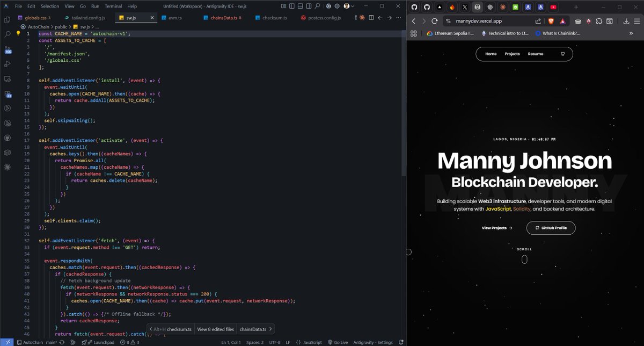644x346 pixels.
Task: Click Resume in the site navigation
Action: tap(535, 54)
